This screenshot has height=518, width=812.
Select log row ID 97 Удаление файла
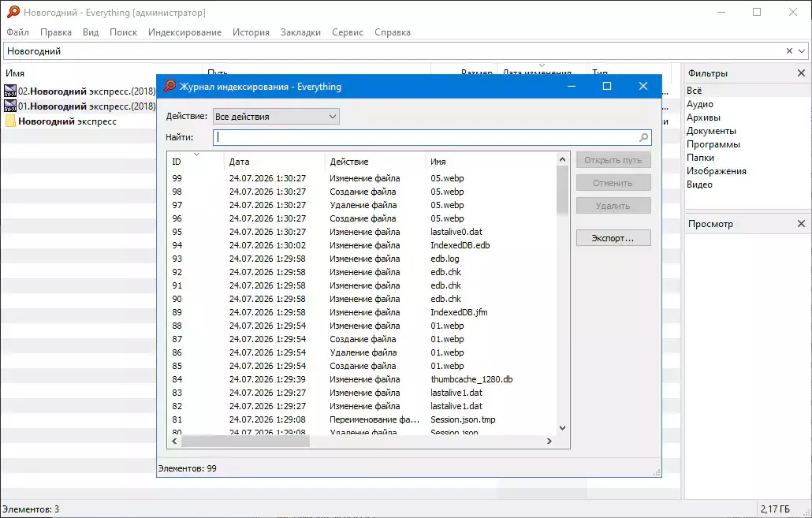tap(362, 205)
